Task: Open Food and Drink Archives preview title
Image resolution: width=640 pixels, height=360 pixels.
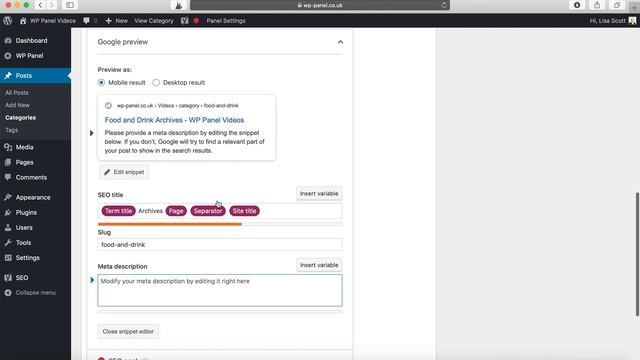Action: tap(174, 120)
